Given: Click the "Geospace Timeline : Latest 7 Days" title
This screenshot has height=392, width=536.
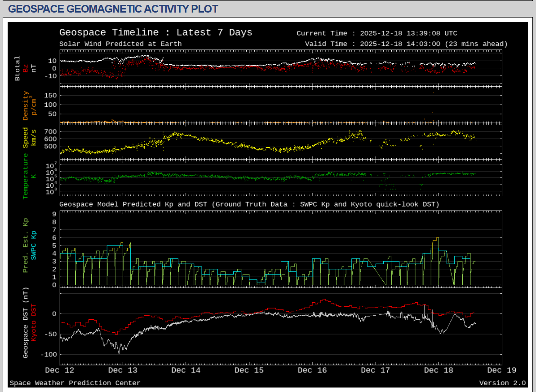Looking at the screenshot, I should pos(155,33).
